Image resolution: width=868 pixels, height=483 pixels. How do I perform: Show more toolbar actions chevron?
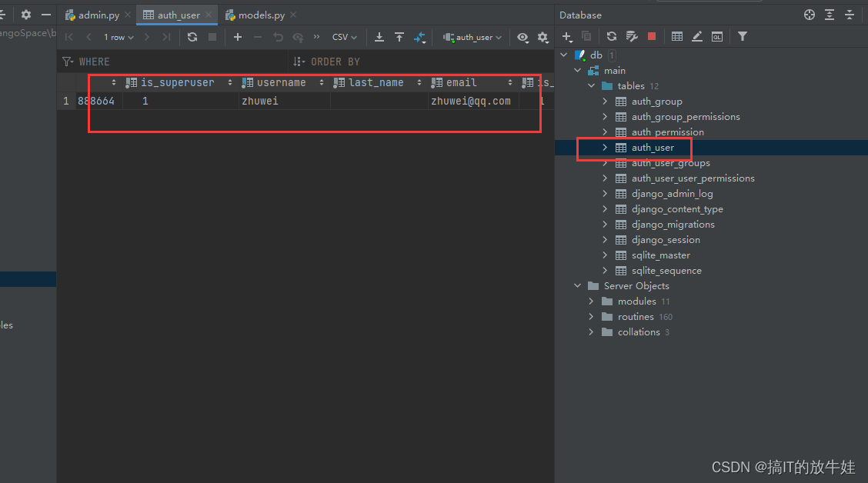pos(316,37)
